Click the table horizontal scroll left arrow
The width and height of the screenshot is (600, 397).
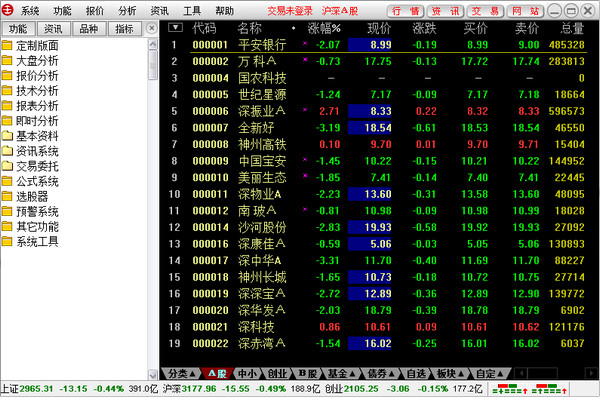click(x=521, y=373)
